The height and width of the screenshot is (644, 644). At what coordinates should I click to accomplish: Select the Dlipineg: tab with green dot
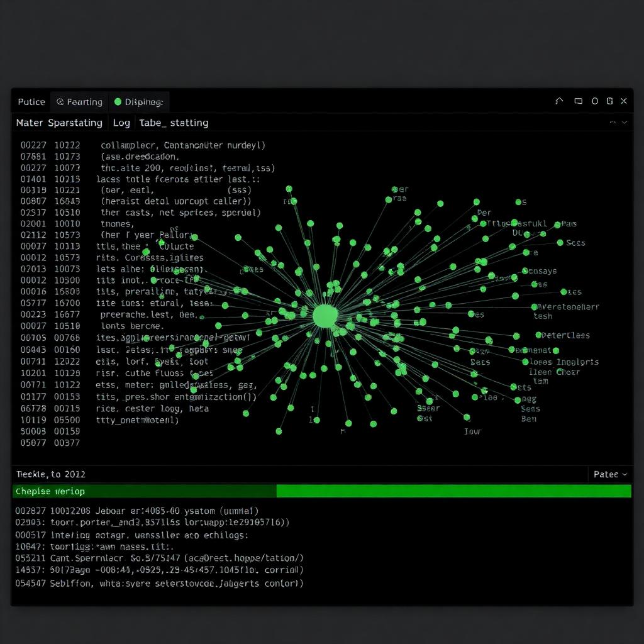(x=139, y=102)
